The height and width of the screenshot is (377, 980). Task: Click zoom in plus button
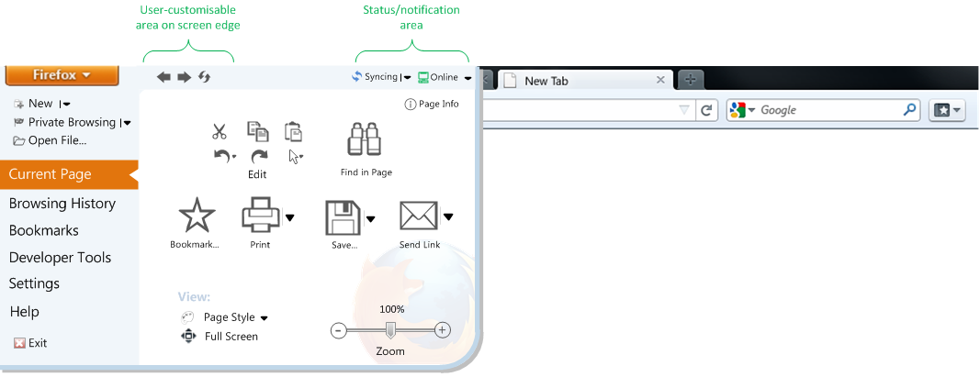point(442,330)
